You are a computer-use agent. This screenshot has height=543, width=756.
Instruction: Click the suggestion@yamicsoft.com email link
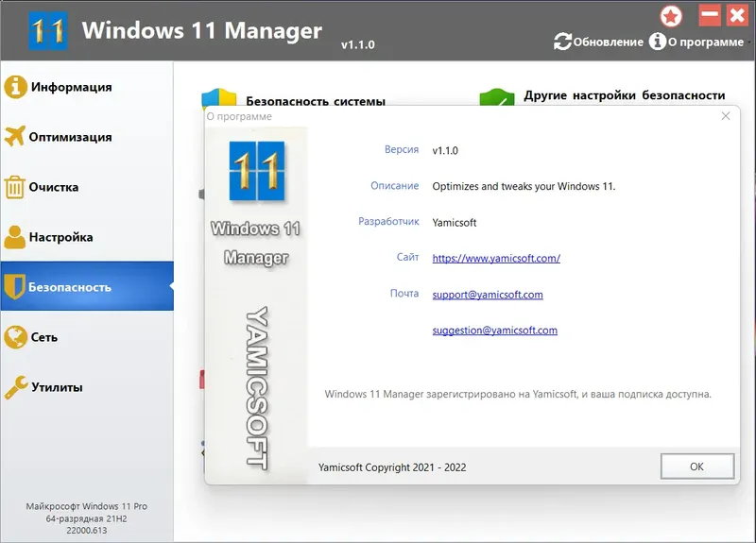pos(494,331)
